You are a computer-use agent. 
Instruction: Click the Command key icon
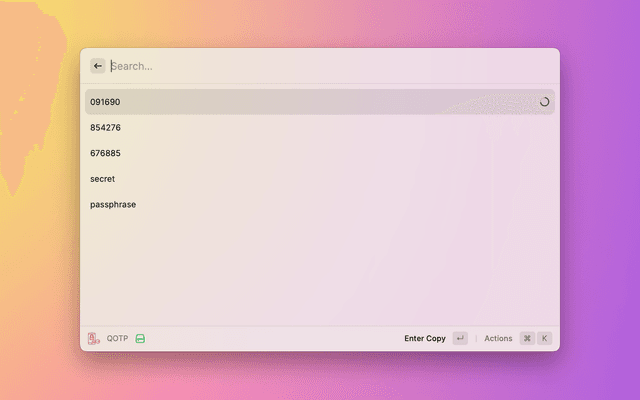click(527, 338)
